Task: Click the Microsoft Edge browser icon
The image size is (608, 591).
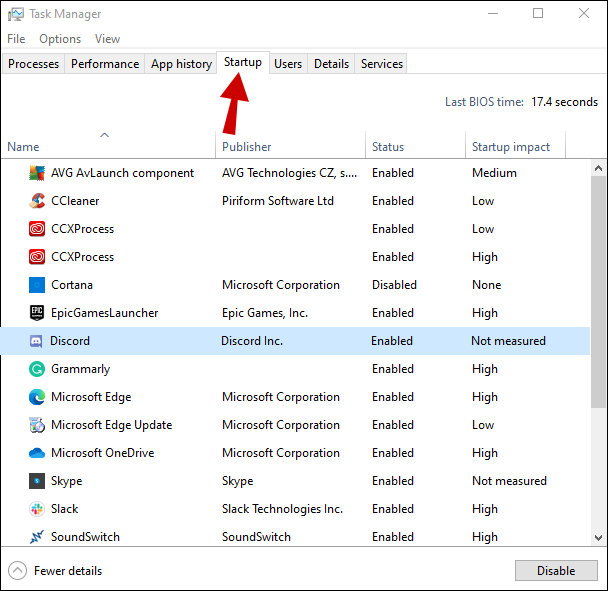Action: tap(37, 397)
